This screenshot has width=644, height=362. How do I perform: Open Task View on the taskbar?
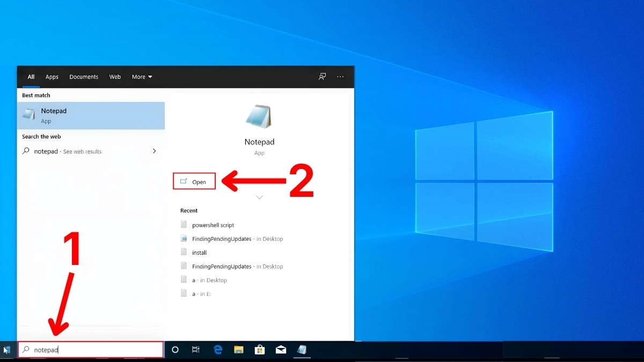point(196,350)
